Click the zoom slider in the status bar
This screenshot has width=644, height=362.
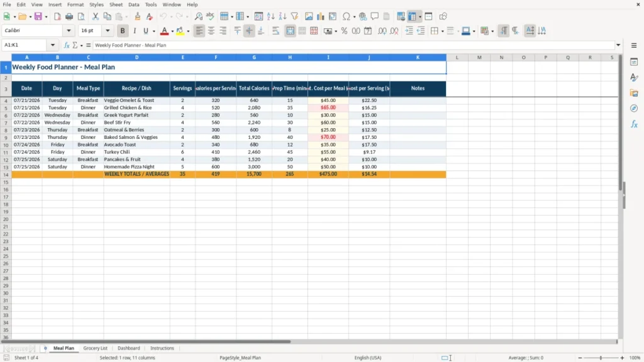[x=601, y=358]
